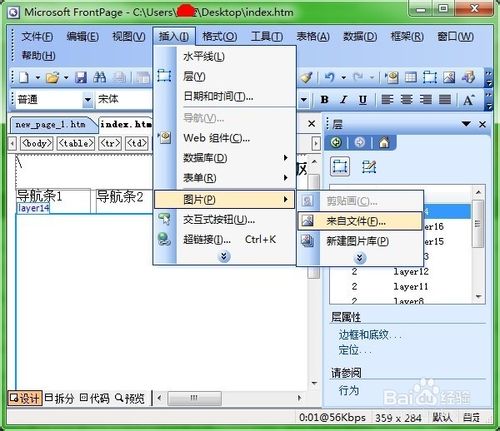Click the horizontal scrollbar thumb below the editor
500x431 pixels.
(194, 398)
